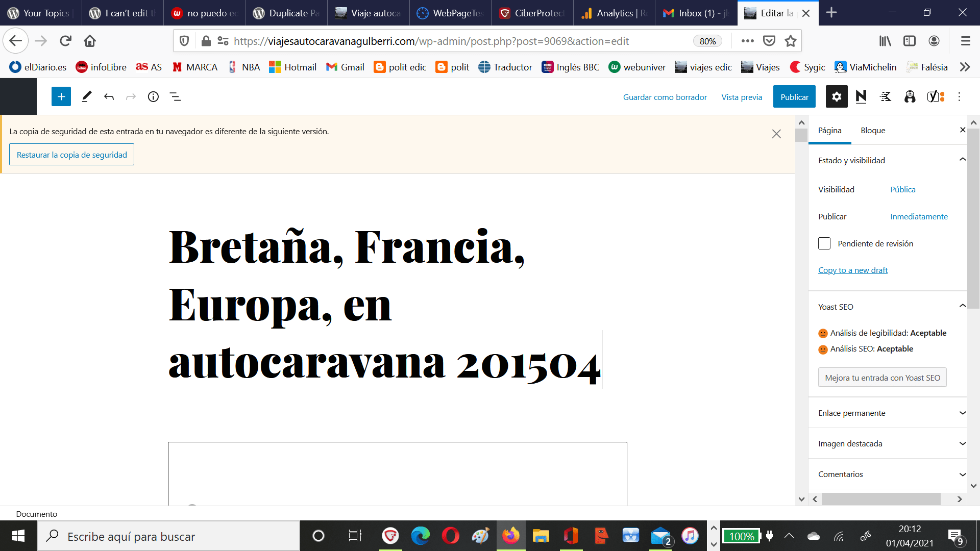Viewport: 980px width, 551px height.
Task: Close the settings sidebar panel
Action: (962, 130)
